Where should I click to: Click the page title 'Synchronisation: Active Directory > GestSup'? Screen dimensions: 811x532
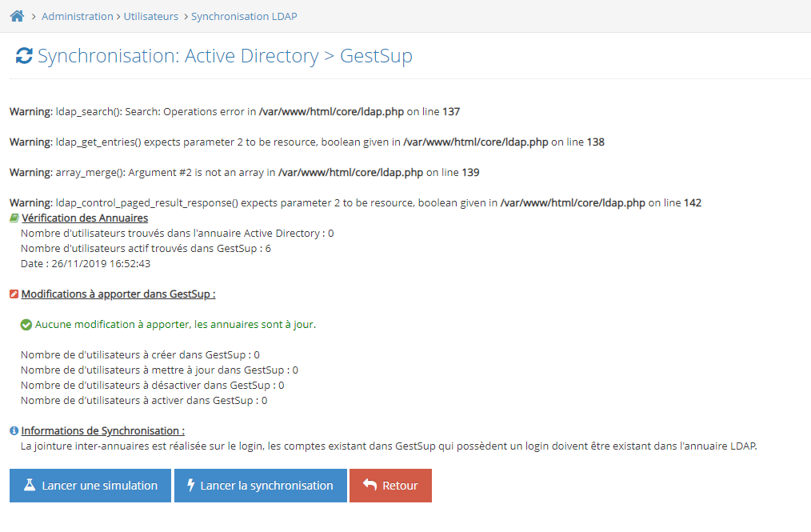click(225, 56)
